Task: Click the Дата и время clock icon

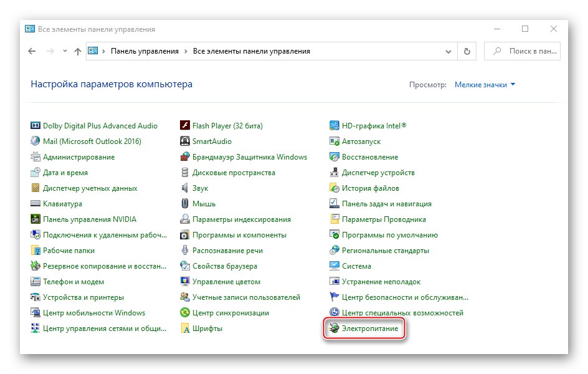Action: (36, 173)
